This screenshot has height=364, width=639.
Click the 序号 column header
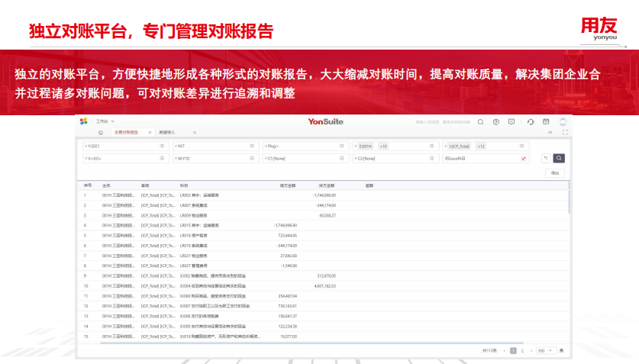(x=88, y=185)
